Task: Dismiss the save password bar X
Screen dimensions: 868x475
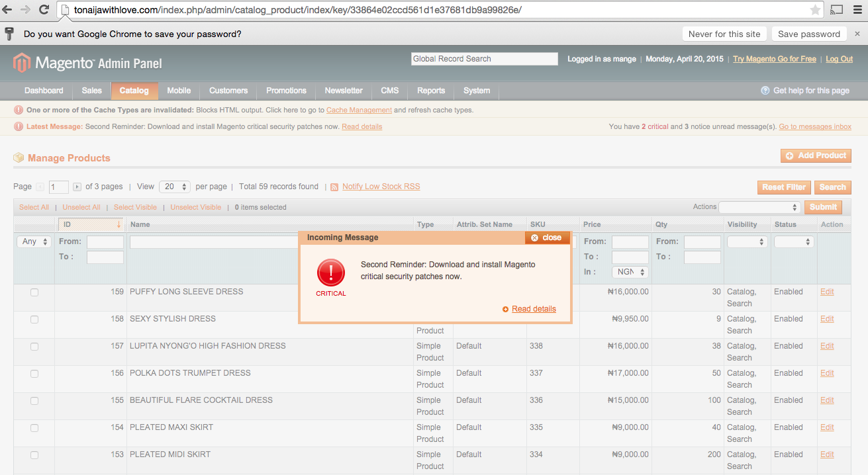Action: (x=857, y=34)
